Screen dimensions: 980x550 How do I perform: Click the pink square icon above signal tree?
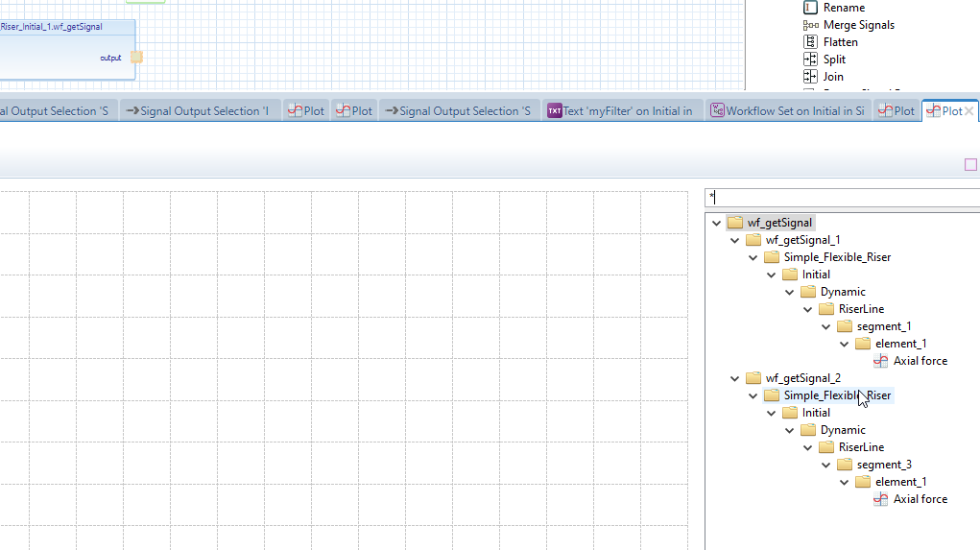(x=970, y=165)
